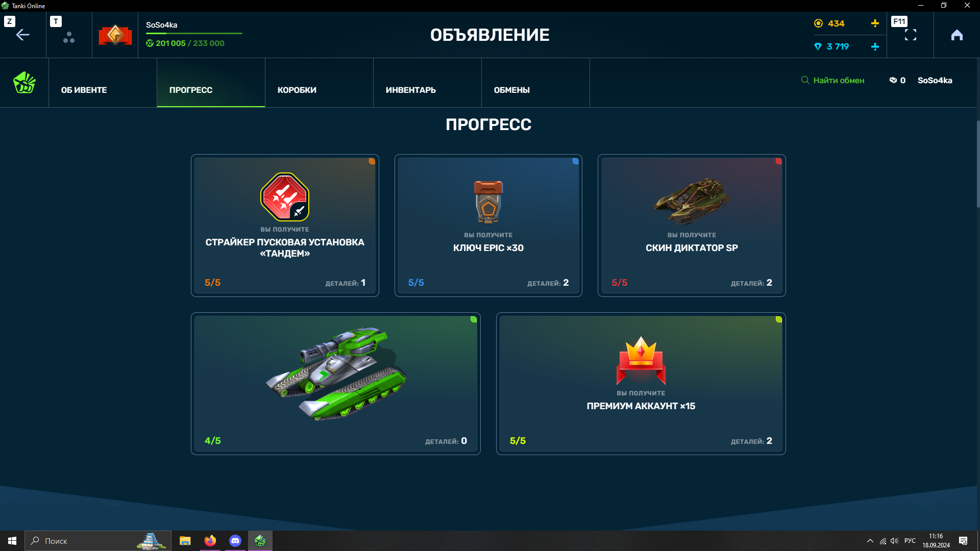Toggle fullscreen mode icon

tap(911, 35)
